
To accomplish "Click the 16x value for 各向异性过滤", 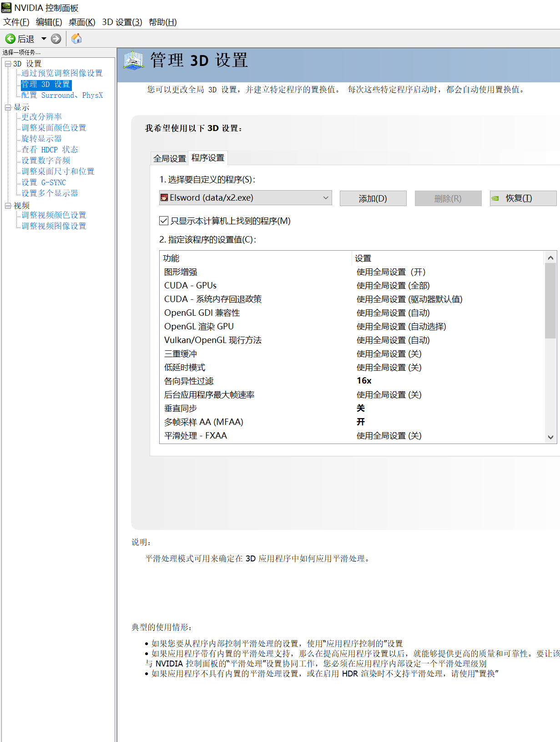I will point(364,381).
